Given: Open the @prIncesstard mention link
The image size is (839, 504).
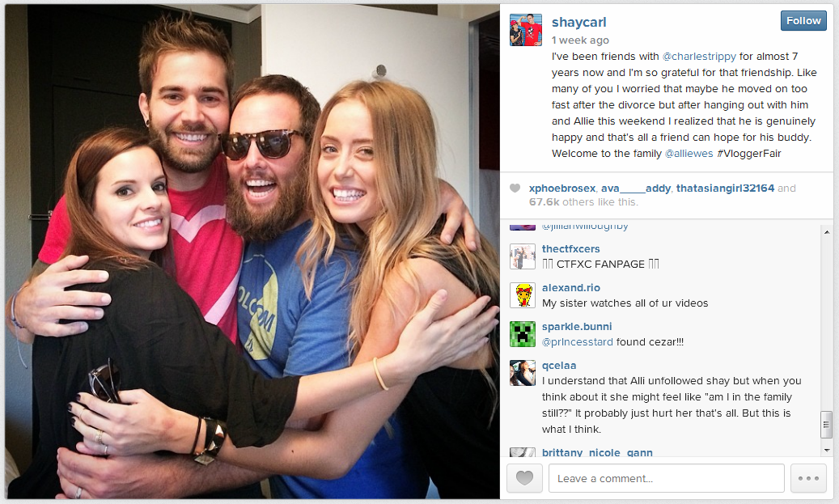Looking at the screenshot, I should coord(578,342).
